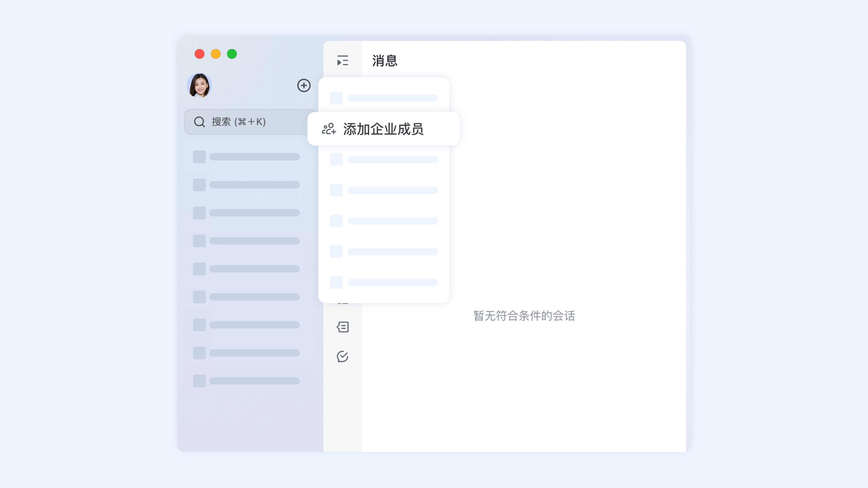This screenshot has width=868, height=488.
Task: Select the 消息 header tab
Action: tap(385, 61)
